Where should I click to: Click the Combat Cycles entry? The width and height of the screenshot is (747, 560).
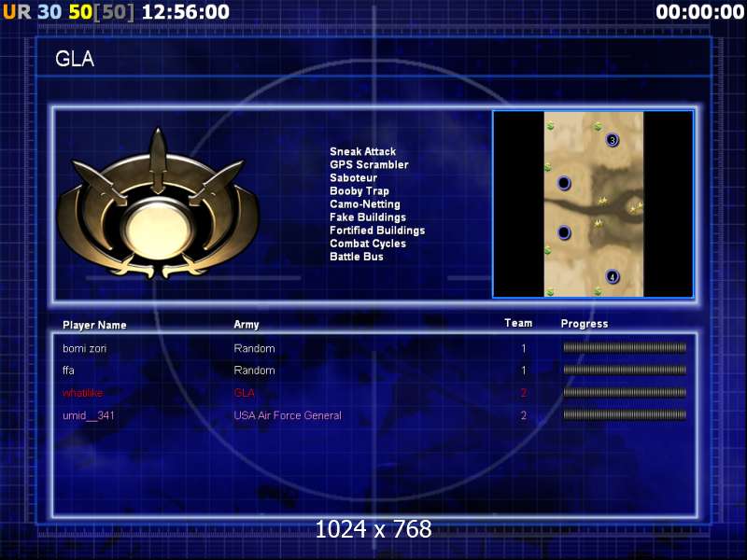click(368, 244)
